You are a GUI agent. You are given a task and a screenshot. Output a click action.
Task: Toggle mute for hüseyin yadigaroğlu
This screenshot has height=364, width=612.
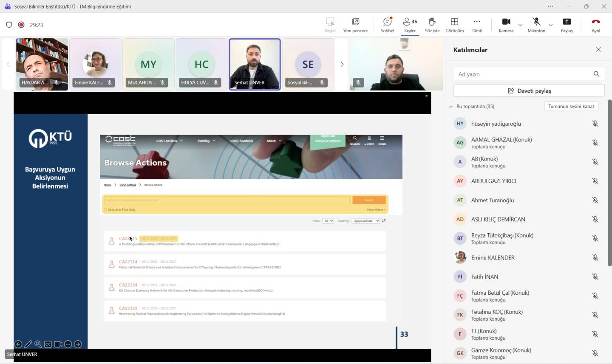[595, 124]
